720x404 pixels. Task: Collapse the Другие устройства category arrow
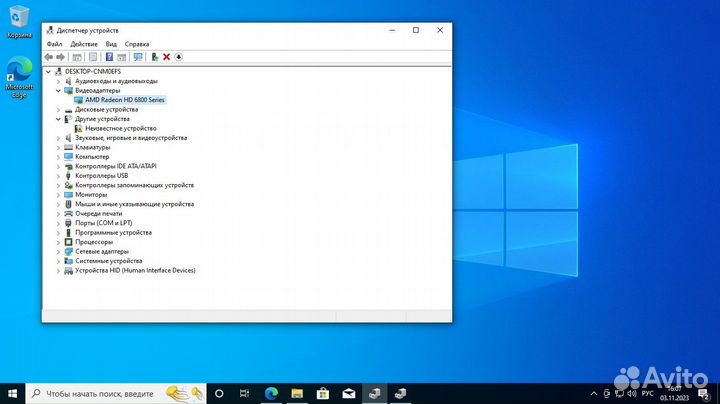58,119
